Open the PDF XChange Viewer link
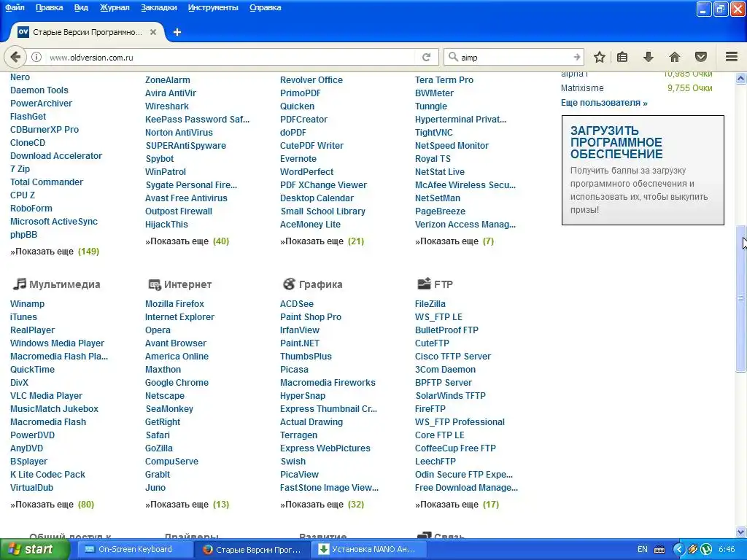The image size is (747, 560). pos(323,184)
